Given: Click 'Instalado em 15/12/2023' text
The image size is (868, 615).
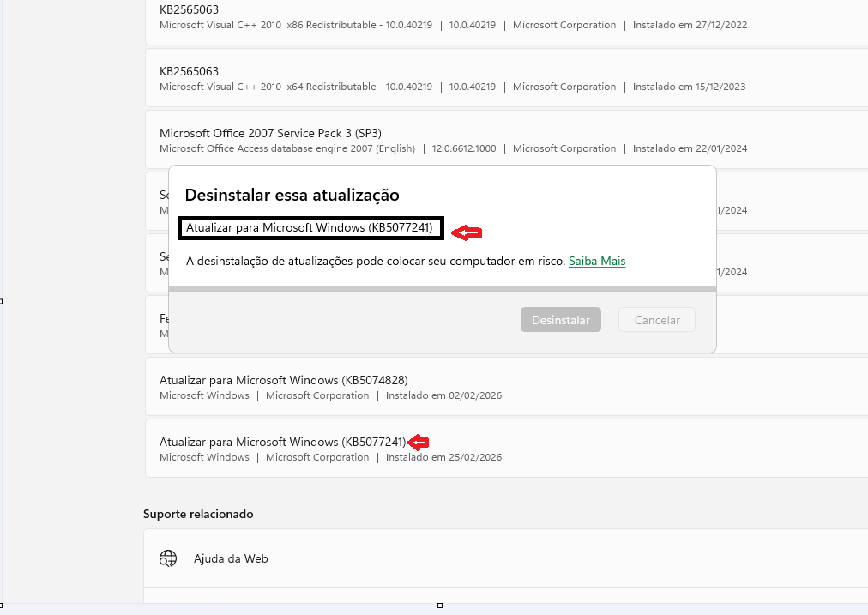Looking at the screenshot, I should click(690, 87).
